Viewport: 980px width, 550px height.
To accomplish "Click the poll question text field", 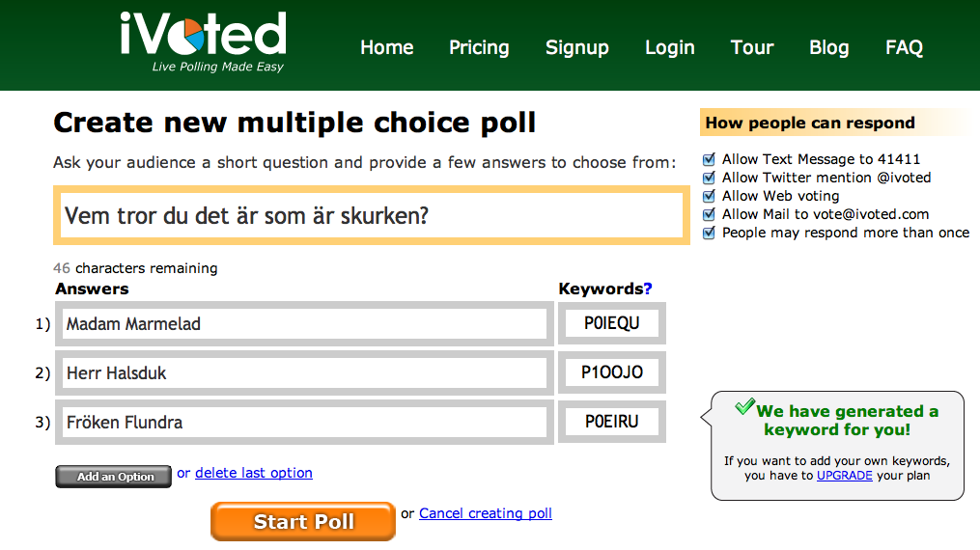I will click(x=372, y=215).
